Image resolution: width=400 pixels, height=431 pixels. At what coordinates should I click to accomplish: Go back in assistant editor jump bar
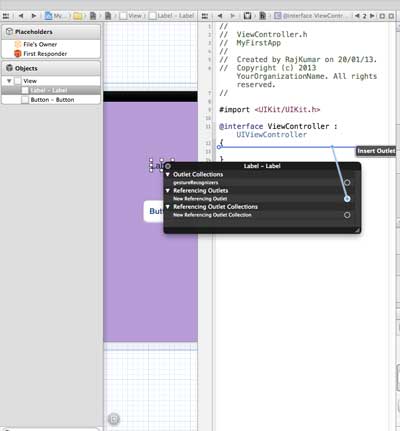point(220,16)
